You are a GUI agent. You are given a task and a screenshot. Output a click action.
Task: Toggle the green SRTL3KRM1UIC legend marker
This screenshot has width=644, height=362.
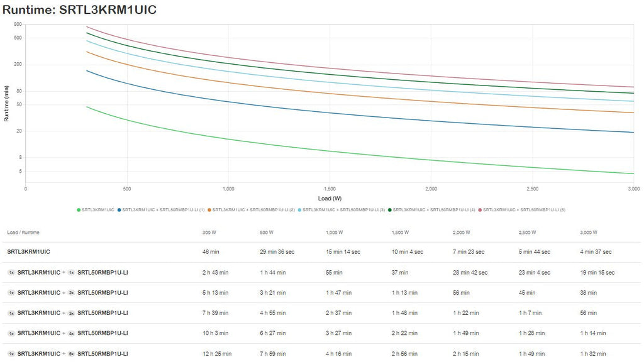click(x=79, y=209)
